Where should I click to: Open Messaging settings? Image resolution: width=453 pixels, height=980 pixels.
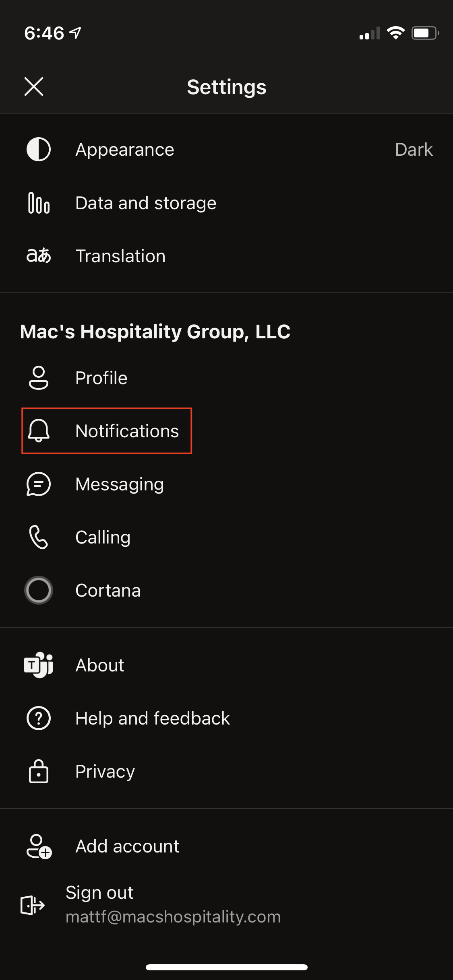click(226, 484)
